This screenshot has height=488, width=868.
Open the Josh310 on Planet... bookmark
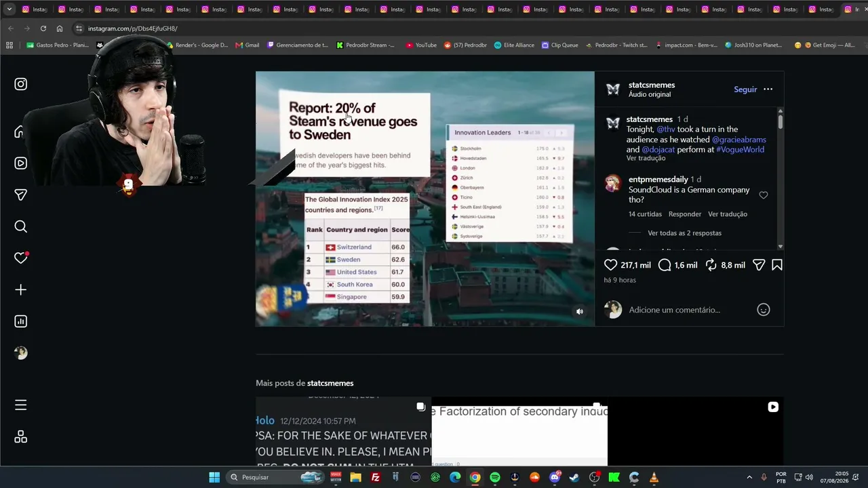pos(753,45)
